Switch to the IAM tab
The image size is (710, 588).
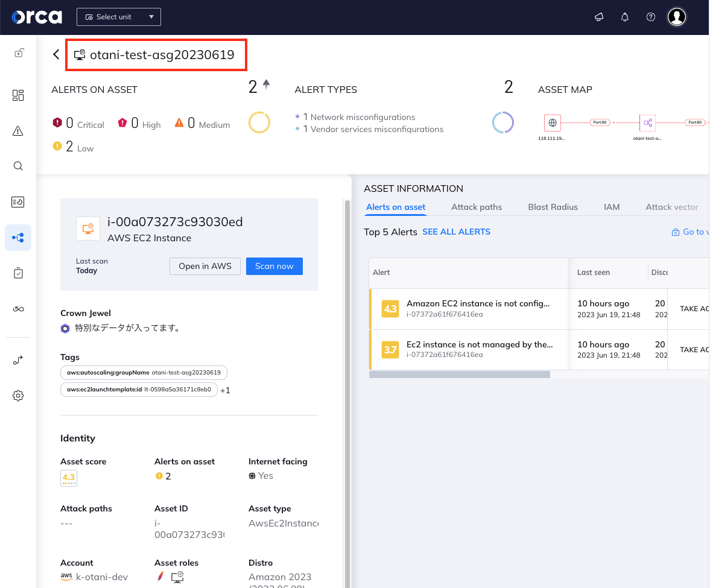click(611, 207)
